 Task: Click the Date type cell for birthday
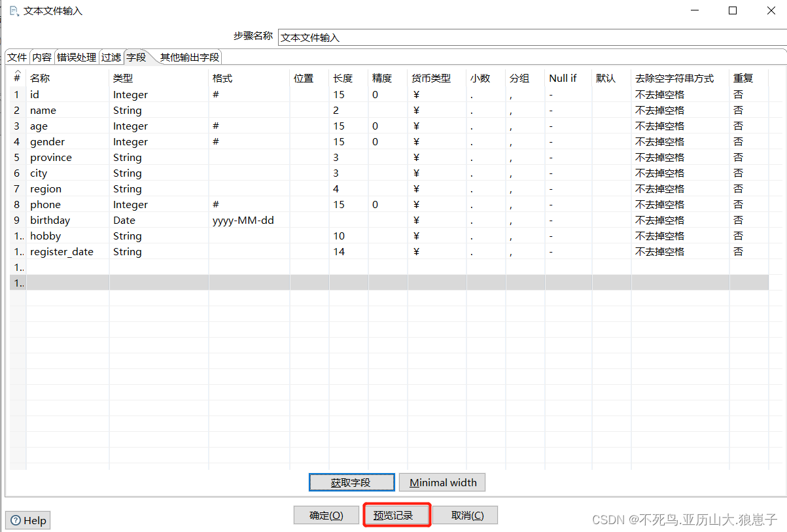(159, 220)
